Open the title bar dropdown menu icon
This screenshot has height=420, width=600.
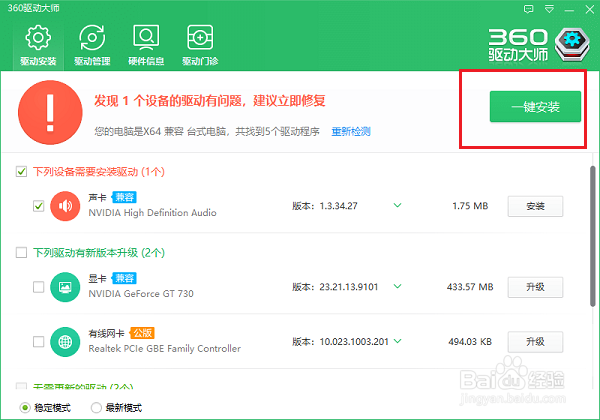click(549, 9)
